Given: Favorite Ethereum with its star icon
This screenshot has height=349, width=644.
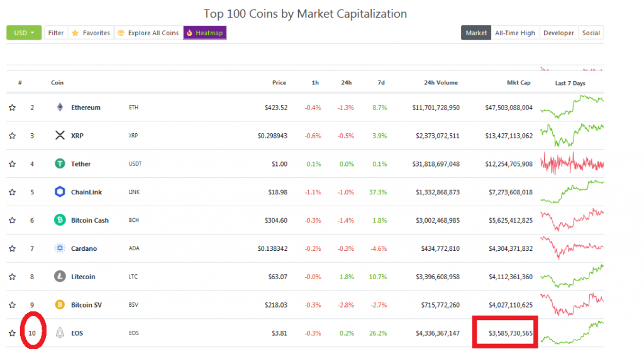Looking at the screenshot, I should click(x=13, y=108).
